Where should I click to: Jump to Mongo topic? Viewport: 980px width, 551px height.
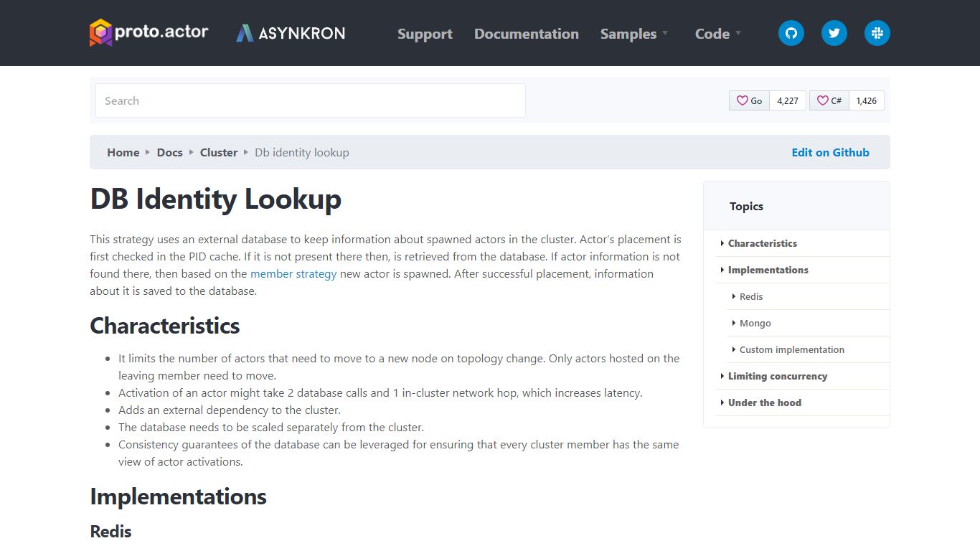[755, 323]
